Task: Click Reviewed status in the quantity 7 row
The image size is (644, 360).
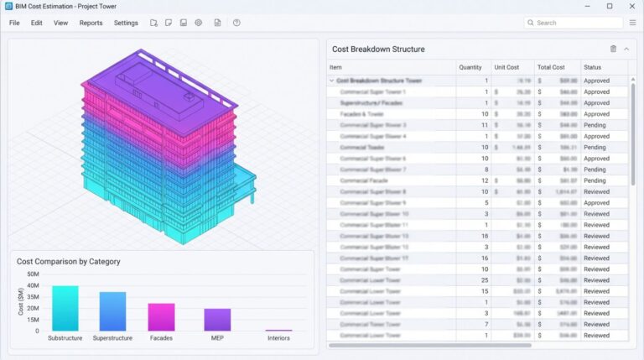Action: point(596,325)
